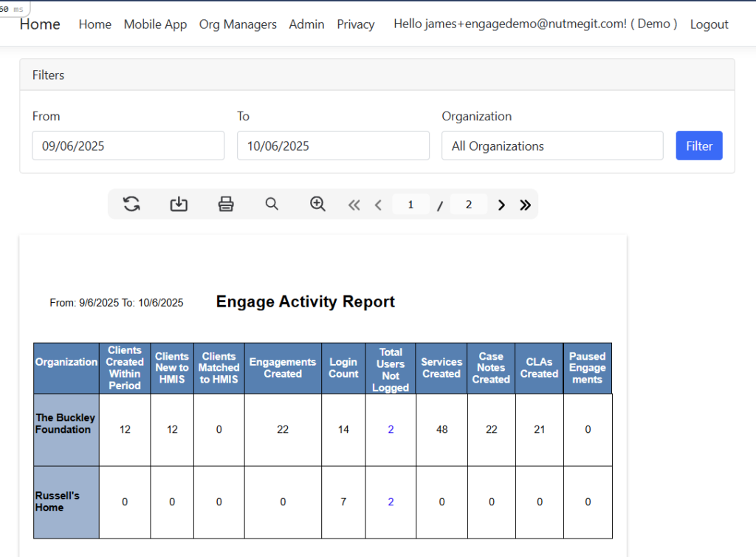Jump to the last report page
This screenshot has width=756, height=557.
[525, 205]
